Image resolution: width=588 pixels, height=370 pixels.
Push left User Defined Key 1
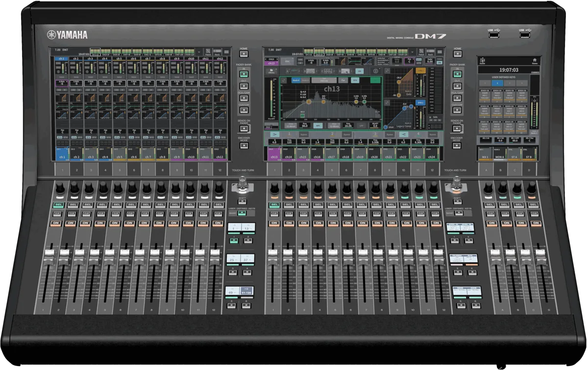234,240
